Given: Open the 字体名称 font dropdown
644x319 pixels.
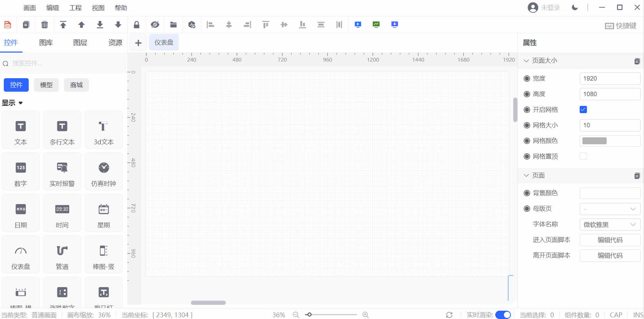Looking at the screenshot, I should (x=610, y=225).
